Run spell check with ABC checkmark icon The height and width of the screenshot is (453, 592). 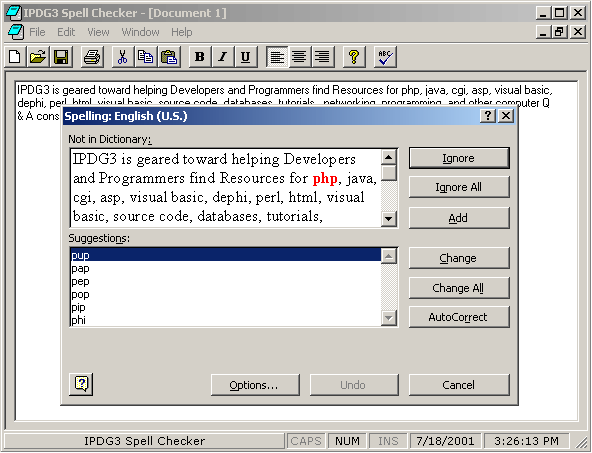click(385, 57)
